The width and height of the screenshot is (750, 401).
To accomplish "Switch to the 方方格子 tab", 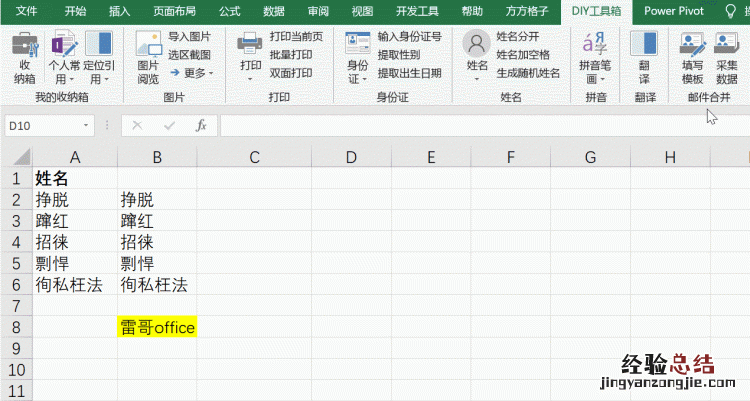I will click(527, 11).
